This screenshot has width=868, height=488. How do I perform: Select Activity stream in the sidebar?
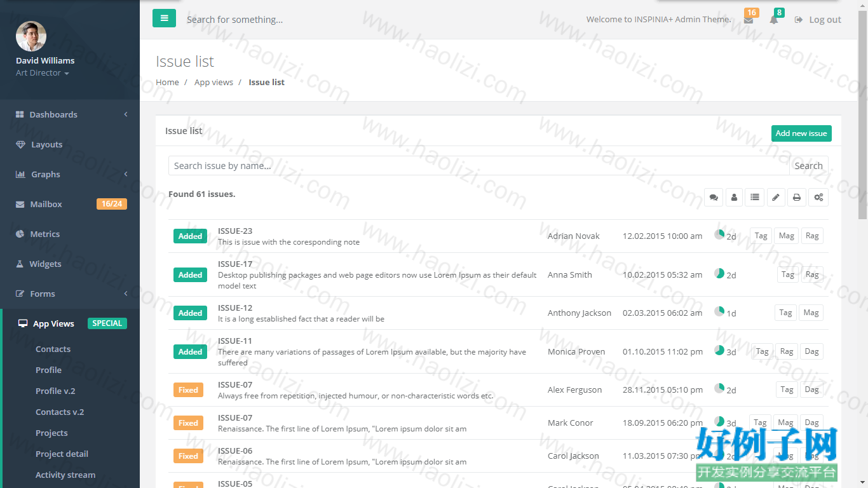pos(65,475)
